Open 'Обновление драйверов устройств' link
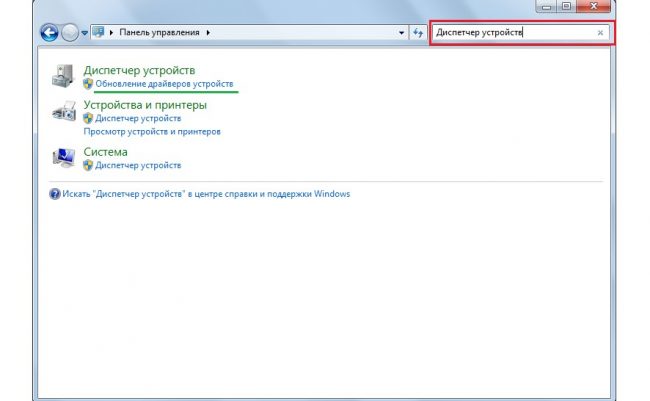650x401 pixels. click(164, 84)
